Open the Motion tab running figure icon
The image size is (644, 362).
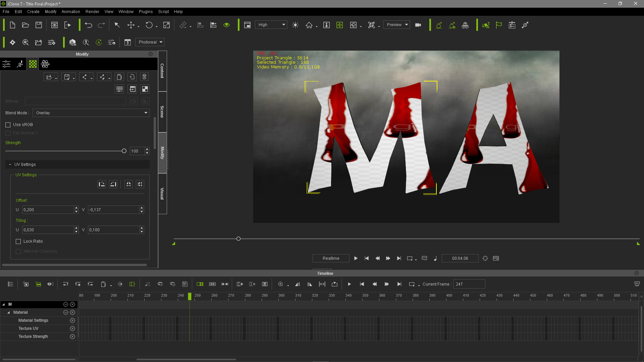[20, 64]
